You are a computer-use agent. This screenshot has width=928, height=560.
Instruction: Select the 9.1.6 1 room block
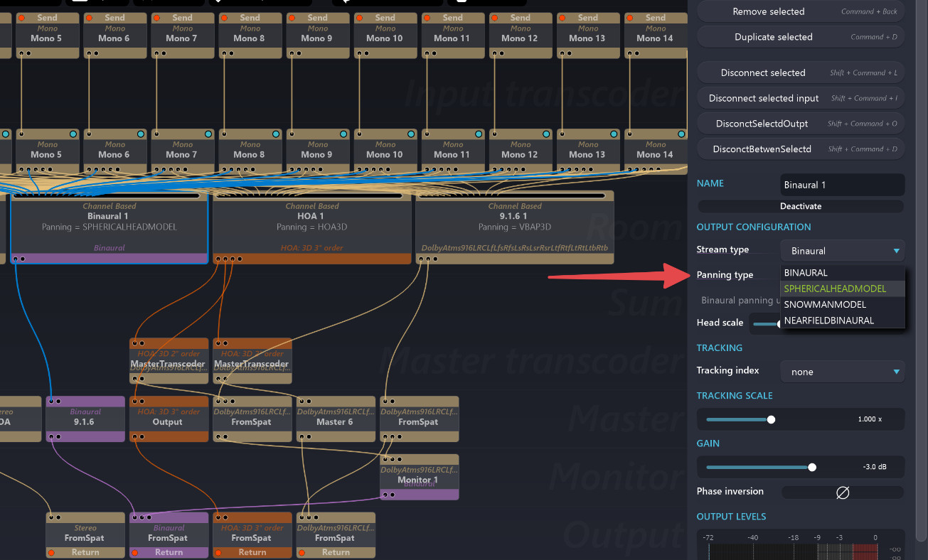pos(514,227)
